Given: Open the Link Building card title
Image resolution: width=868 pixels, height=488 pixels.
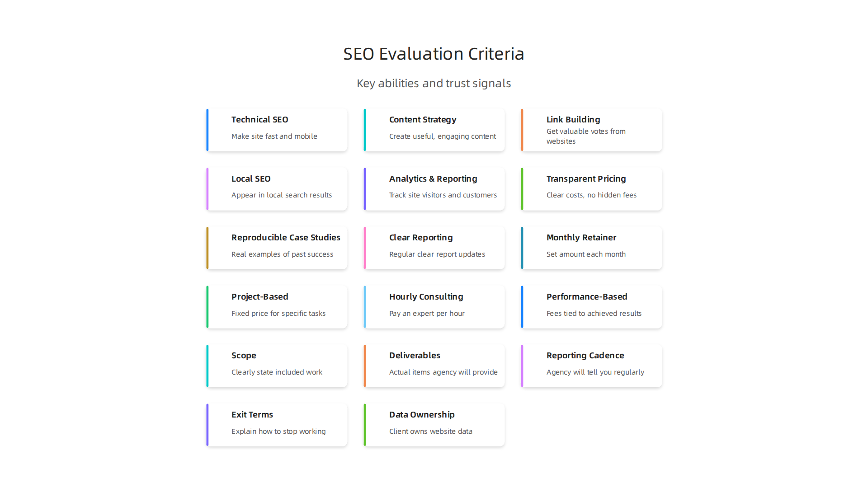Looking at the screenshot, I should (x=573, y=120).
